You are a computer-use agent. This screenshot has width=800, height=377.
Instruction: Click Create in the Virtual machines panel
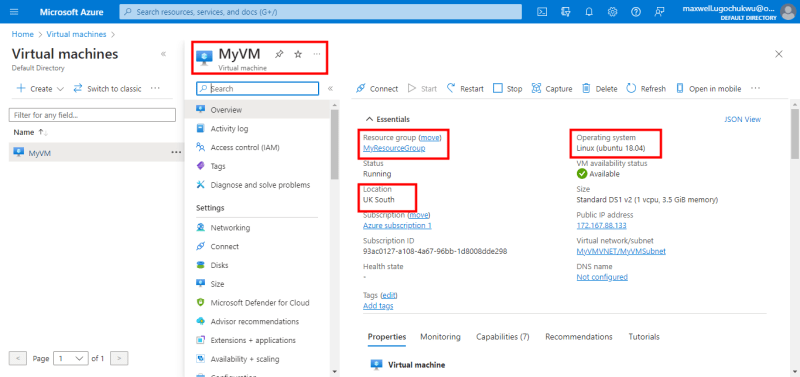(40, 89)
